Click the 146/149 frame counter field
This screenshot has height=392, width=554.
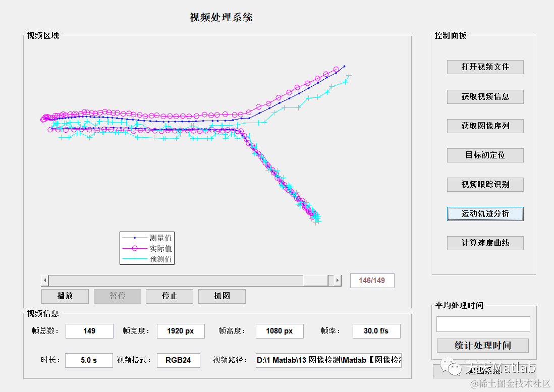(372, 281)
